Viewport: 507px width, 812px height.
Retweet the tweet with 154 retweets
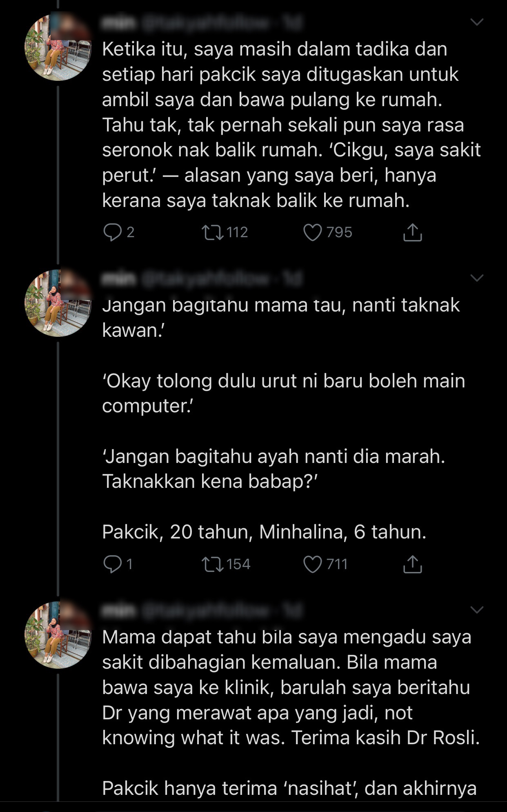click(213, 564)
